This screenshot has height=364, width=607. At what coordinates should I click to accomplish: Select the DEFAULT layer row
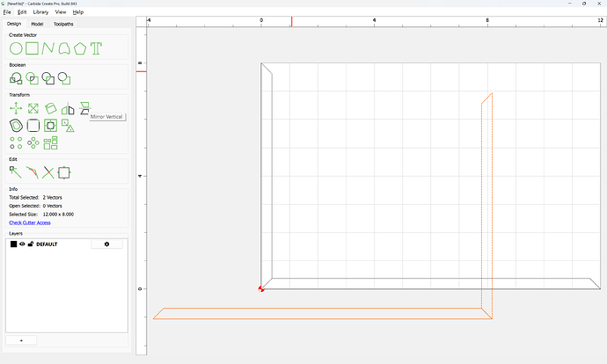click(67, 244)
